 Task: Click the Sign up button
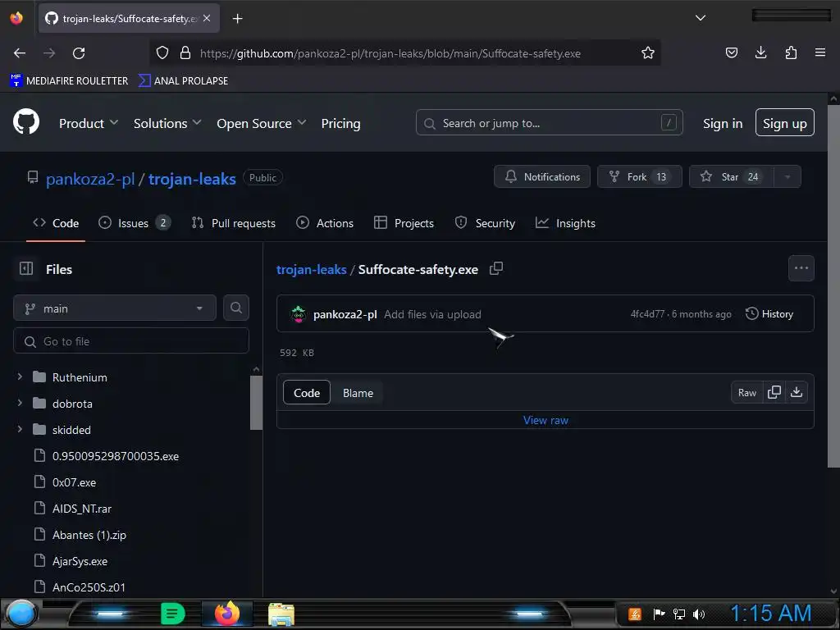tap(785, 123)
